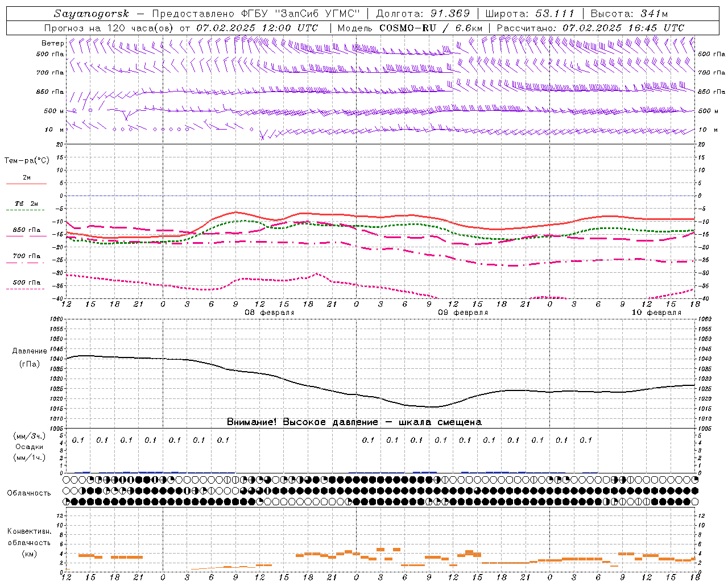
Task: Click the Ветер panel label
Action: 52,43
